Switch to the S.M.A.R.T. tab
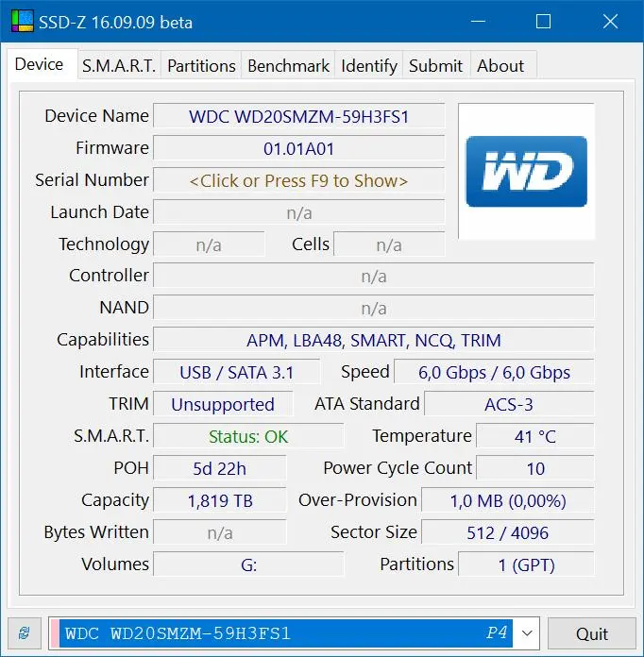644x657 pixels. click(119, 66)
